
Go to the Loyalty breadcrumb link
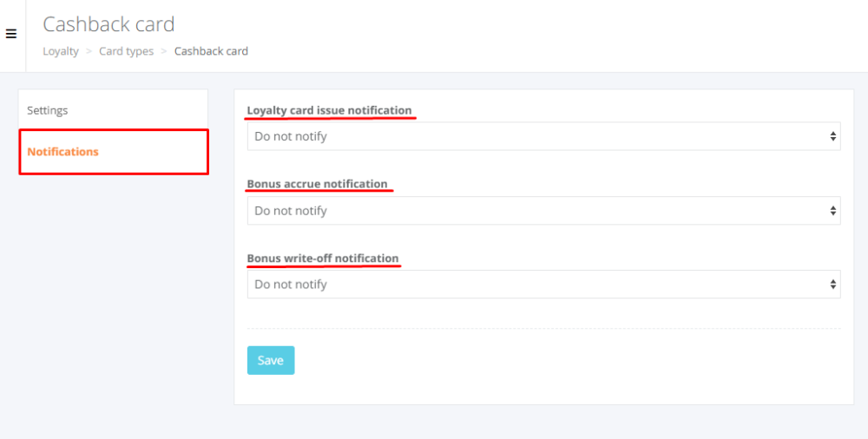pyautogui.click(x=61, y=51)
